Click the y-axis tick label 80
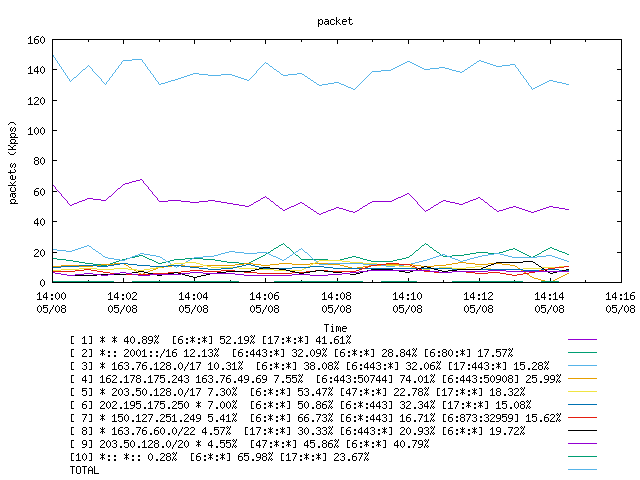The image size is (640, 480). coord(39,161)
